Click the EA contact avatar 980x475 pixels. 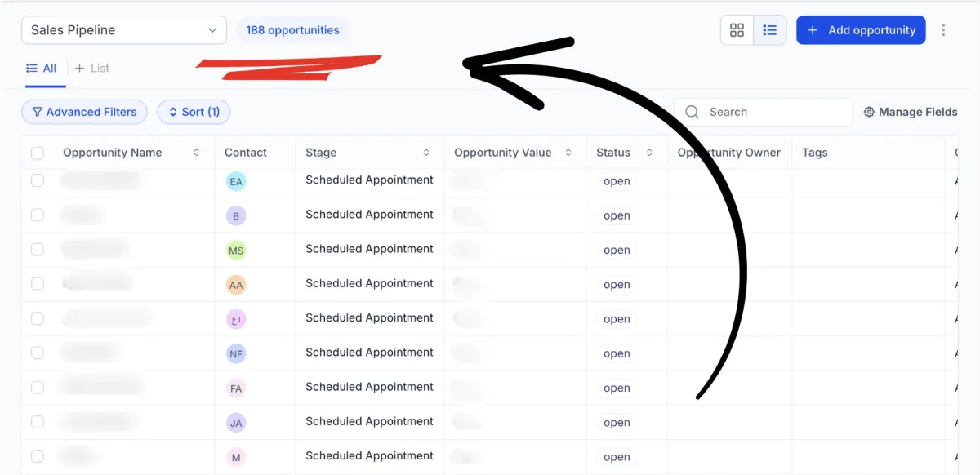(x=236, y=181)
